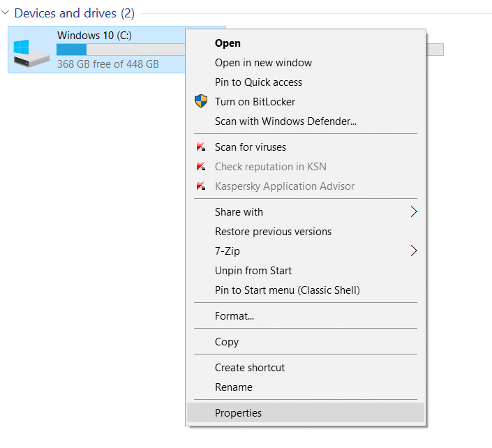
Task: Click Check reputation in KSN entry
Action: [305, 166]
